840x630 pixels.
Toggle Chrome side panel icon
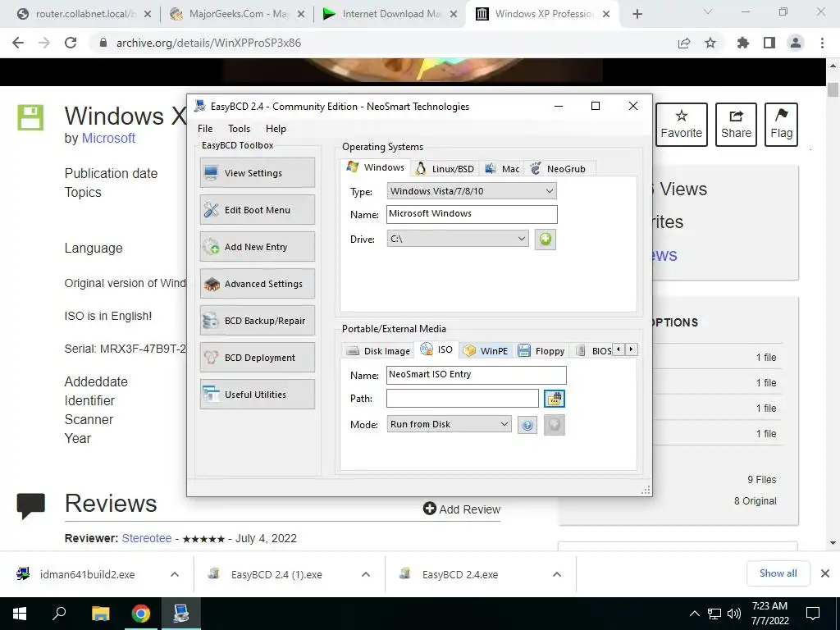click(x=769, y=43)
